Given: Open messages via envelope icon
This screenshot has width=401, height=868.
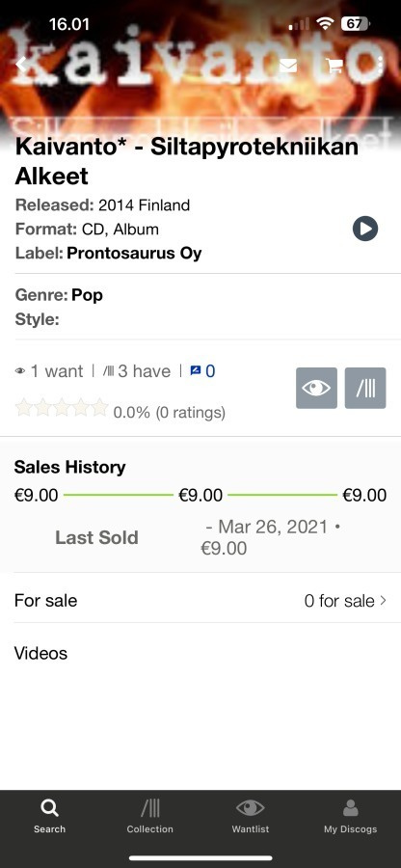Looking at the screenshot, I should [x=287, y=66].
